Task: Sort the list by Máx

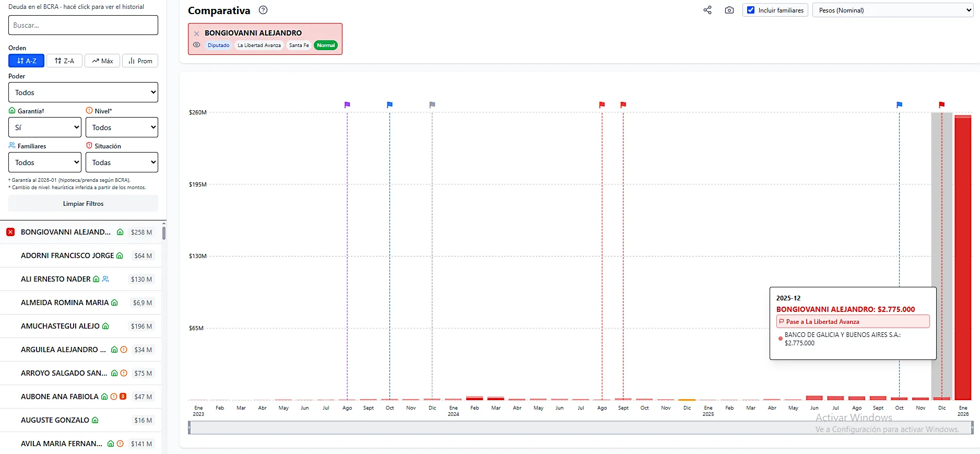Action: click(x=102, y=61)
